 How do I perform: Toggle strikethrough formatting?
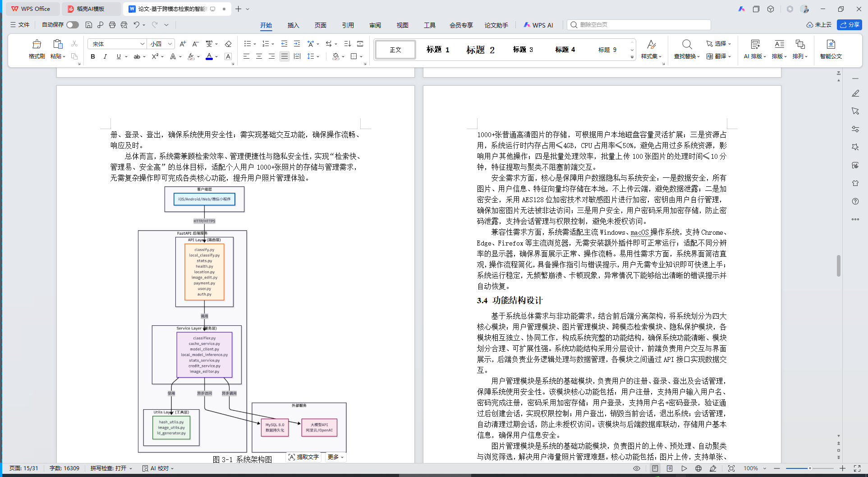click(137, 56)
